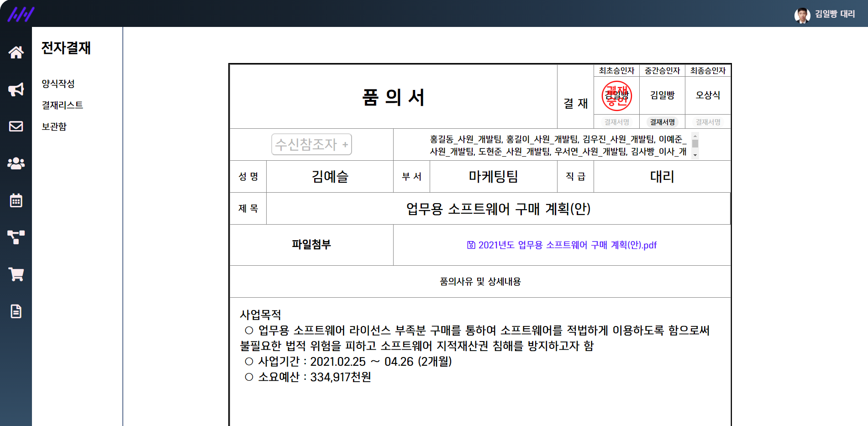This screenshot has height=426, width=868.
Task: Click the 사업목적 text in body
Action: point(261,315)
